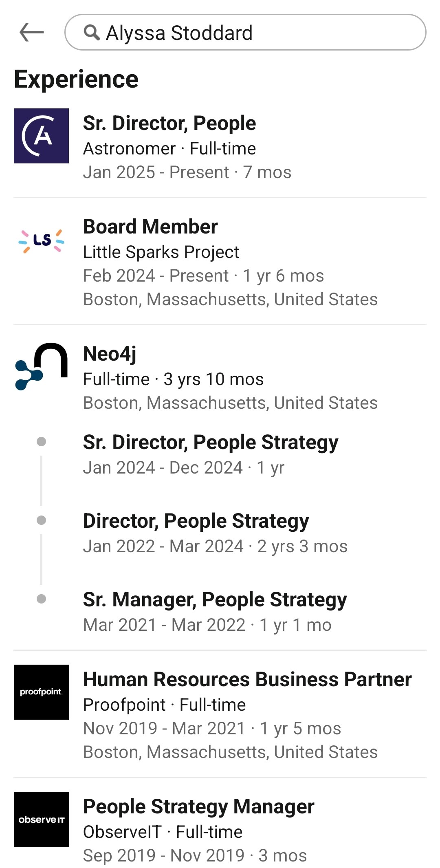Open Sr. Director, People Strategy role
This screenshot has width=440, height=868.
click(x=211, y=442)
